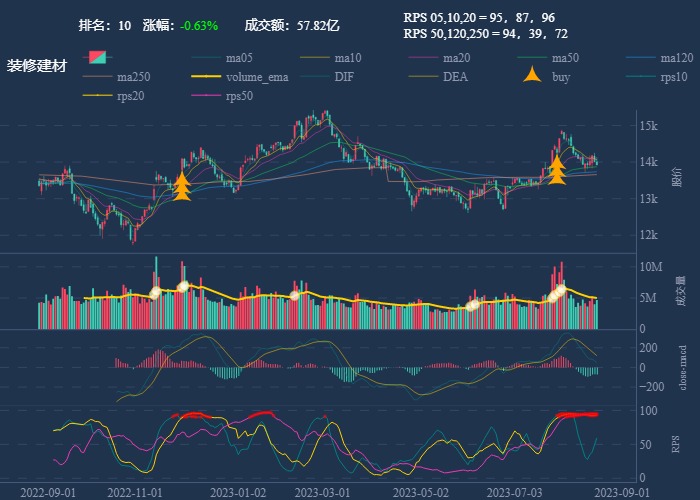Toggle rps10 series in legend

[641, 77]
